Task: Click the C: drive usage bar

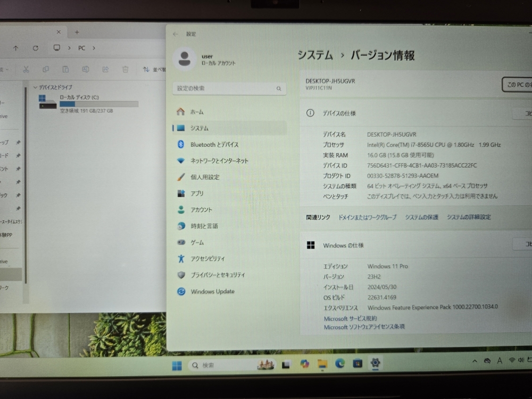Action: tap(99, 104)
